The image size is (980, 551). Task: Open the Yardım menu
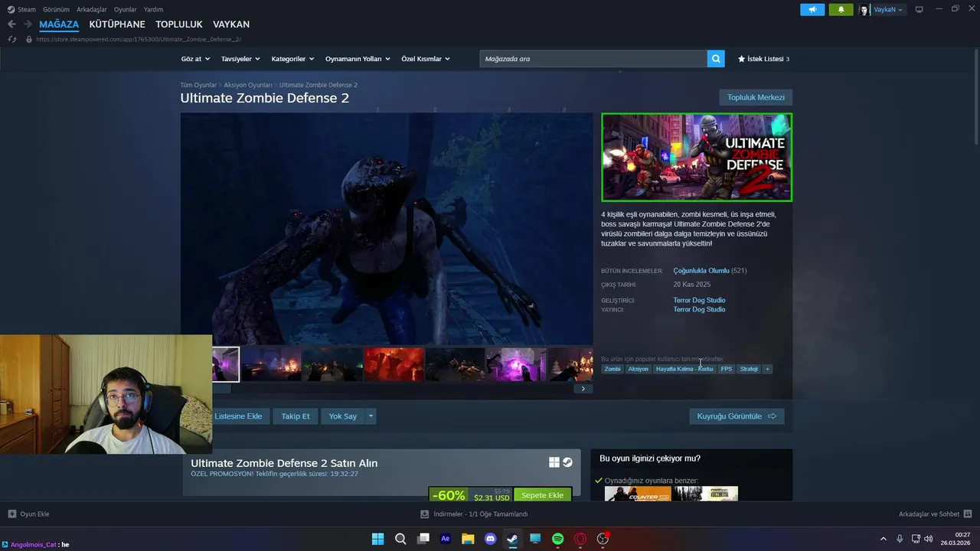pyautogui.click(x=153, y=10)
